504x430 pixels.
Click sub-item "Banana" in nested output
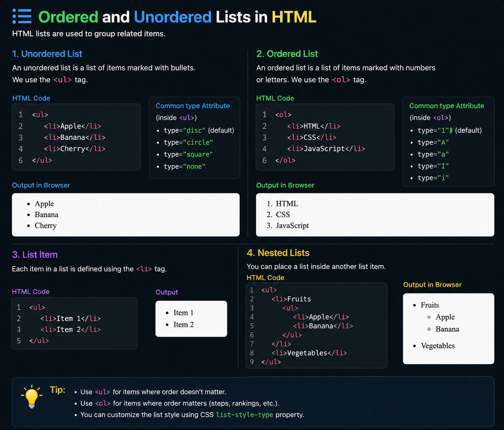point(447,329)
